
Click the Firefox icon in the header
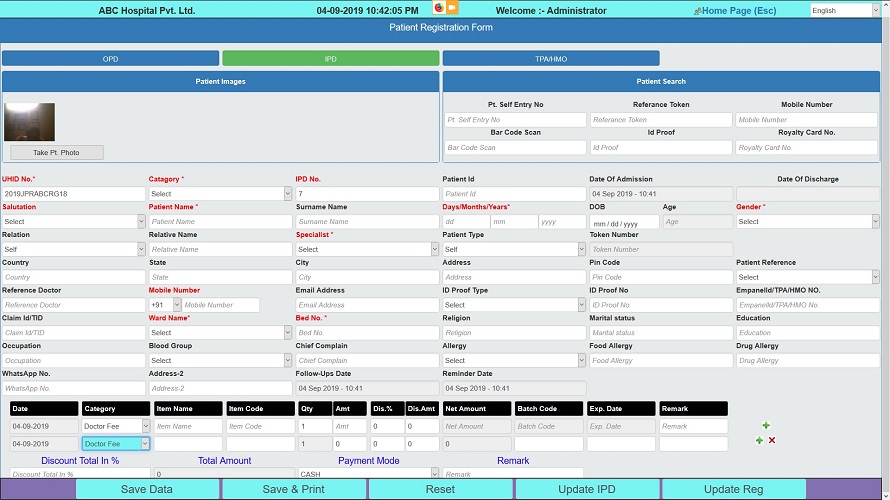coord(438,8)
